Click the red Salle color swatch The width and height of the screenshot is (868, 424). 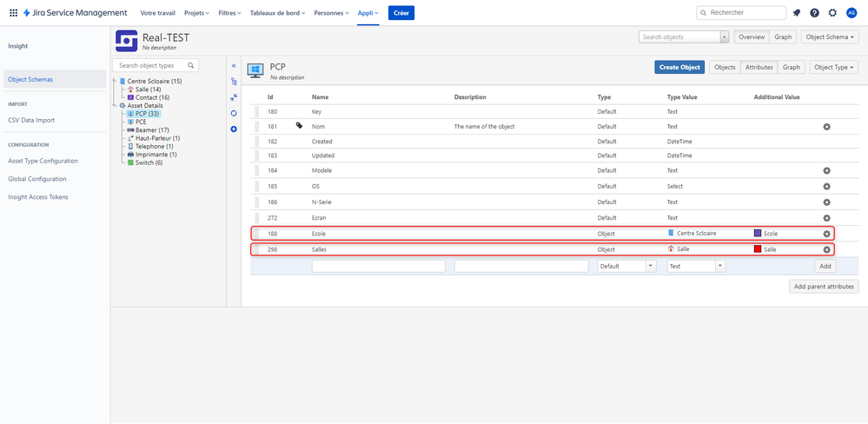pos(758,249)
